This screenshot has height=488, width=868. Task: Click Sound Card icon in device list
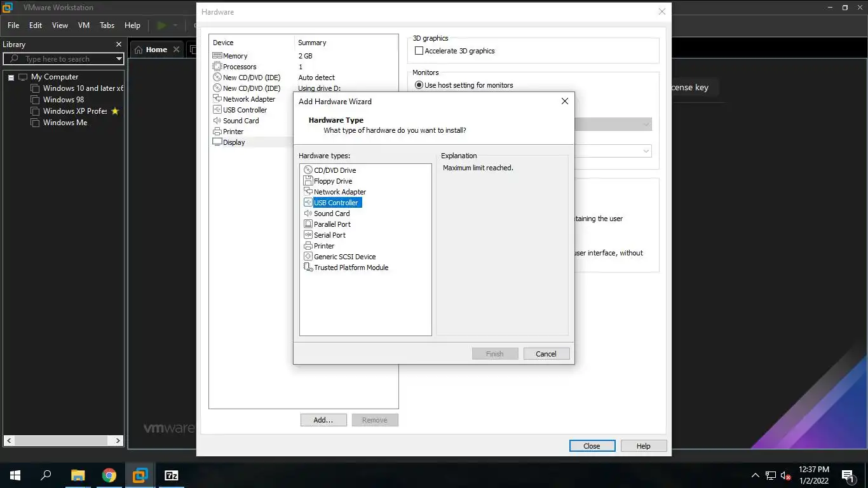click(x=217, y=121)
